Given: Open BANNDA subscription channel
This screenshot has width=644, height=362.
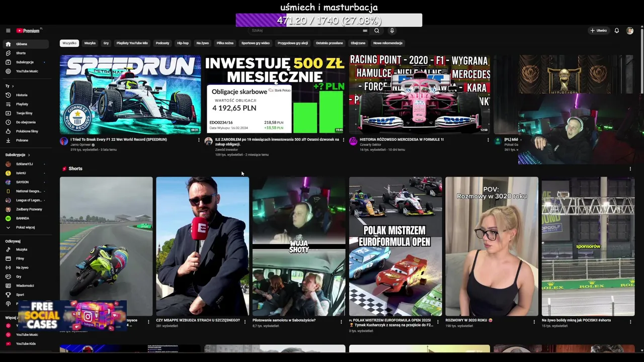Looking at the screenshot, I should 25,218.
